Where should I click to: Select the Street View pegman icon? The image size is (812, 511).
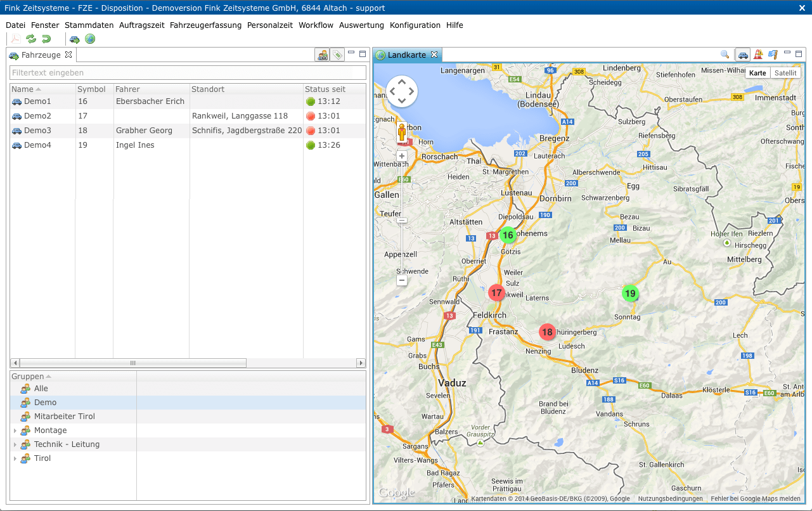click(402, 133)
